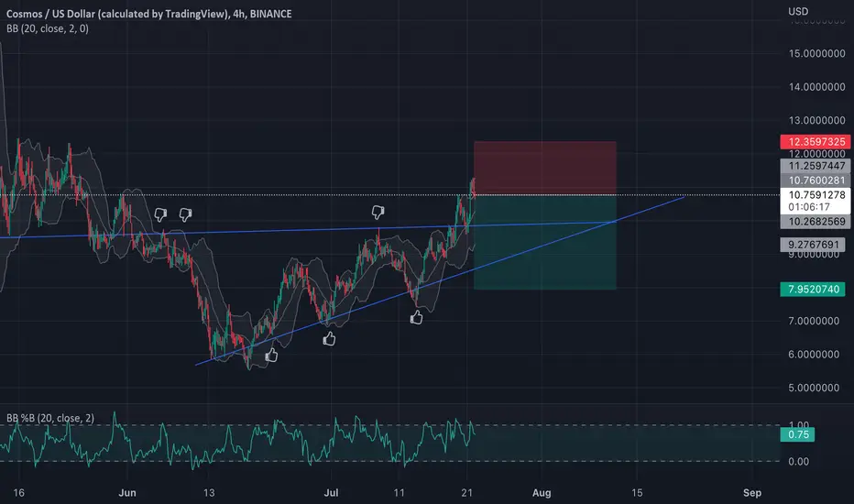
Task: Click the red 12.3597325 price label
Action: point(815,142)
